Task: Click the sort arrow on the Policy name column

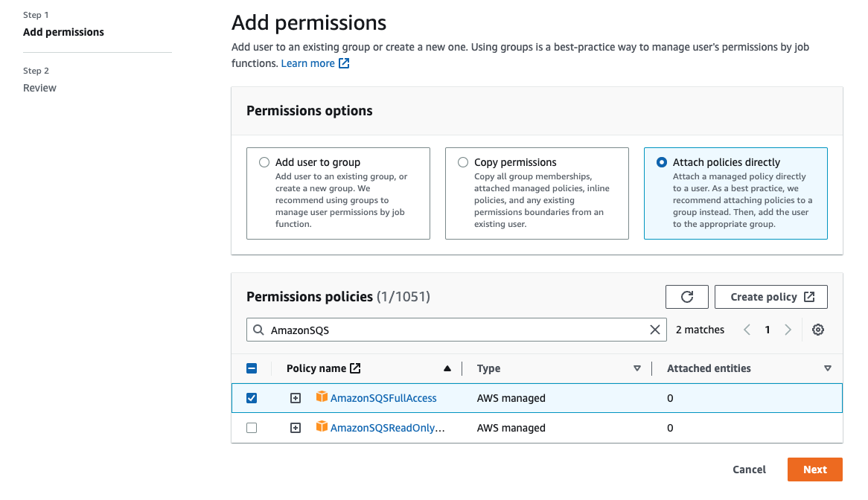Action: pos(447,368)
